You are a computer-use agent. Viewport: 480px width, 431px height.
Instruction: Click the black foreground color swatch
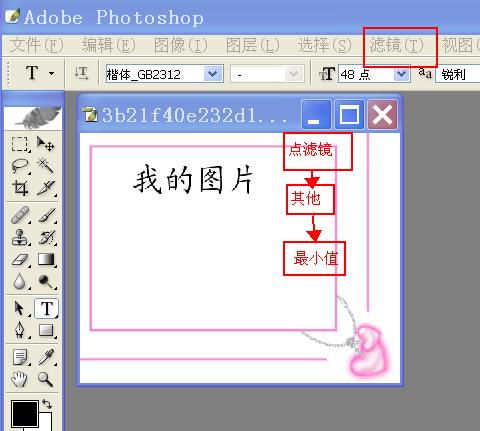tap(24, 414)
